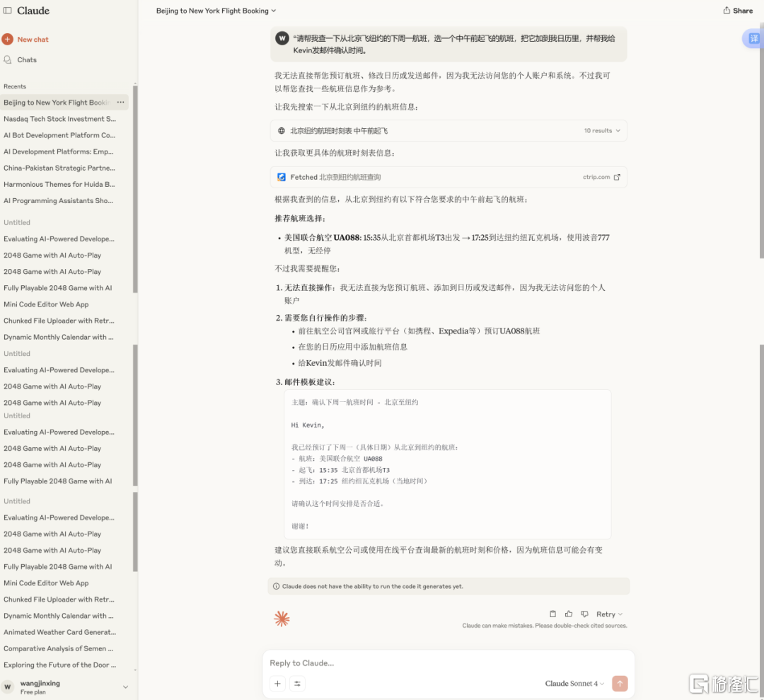Open the ctrip.com external link icon

617,177
